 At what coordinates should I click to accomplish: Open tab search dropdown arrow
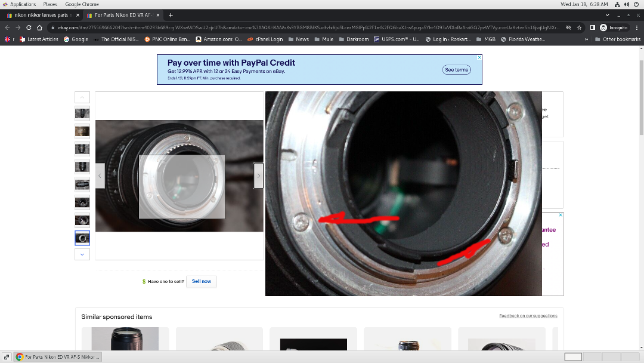click(607, 15)
